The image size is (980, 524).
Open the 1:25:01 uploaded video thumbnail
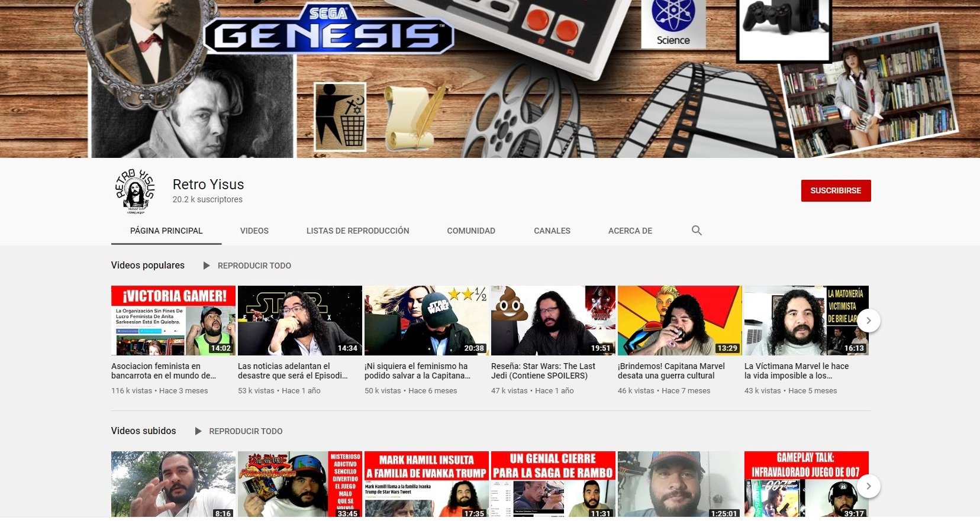pyautogui.click(x=680, y=484)
